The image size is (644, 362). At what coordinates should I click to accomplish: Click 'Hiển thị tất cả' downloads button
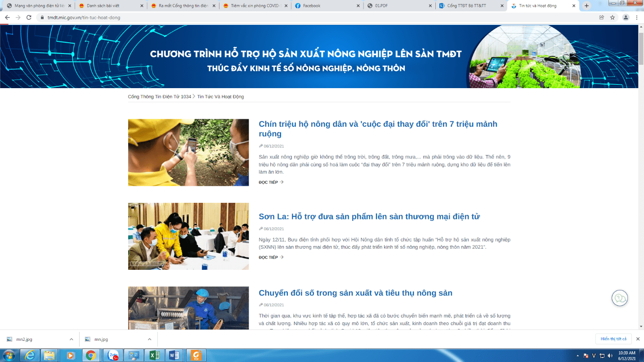tap(613, 339)
